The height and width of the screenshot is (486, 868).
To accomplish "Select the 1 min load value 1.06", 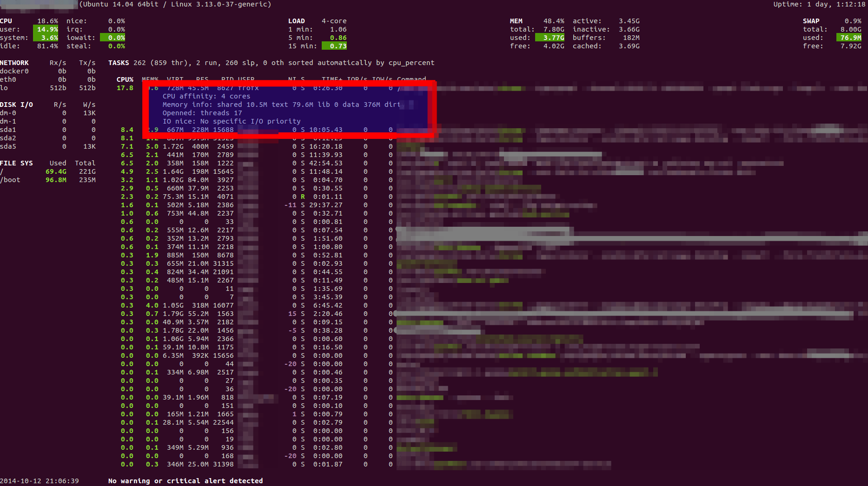I will click(338, 29).
